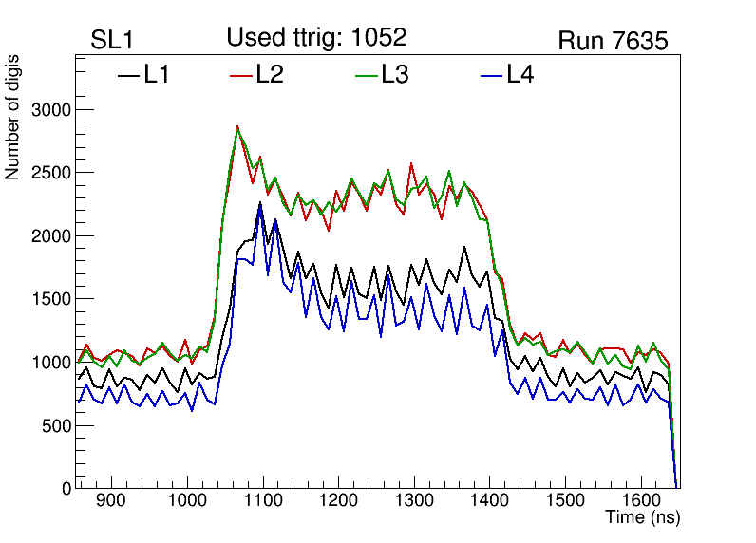Click the green L3 legend line sample

pos(367,75)
